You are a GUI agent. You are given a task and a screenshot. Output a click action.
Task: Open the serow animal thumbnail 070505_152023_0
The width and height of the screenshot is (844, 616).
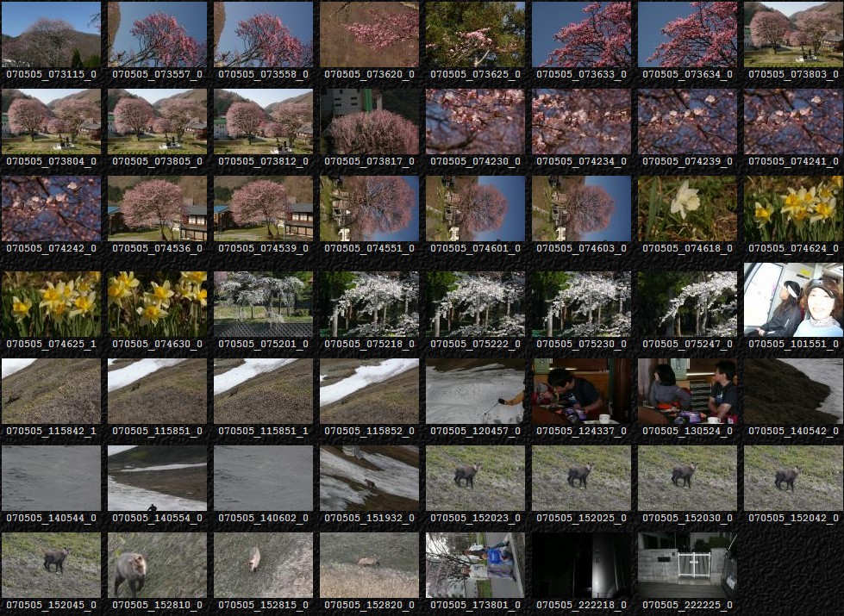475,478
